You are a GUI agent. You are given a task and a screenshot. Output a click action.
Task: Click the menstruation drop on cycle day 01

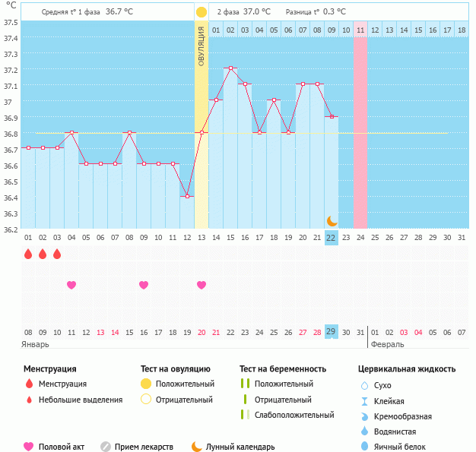pos(28,254)
